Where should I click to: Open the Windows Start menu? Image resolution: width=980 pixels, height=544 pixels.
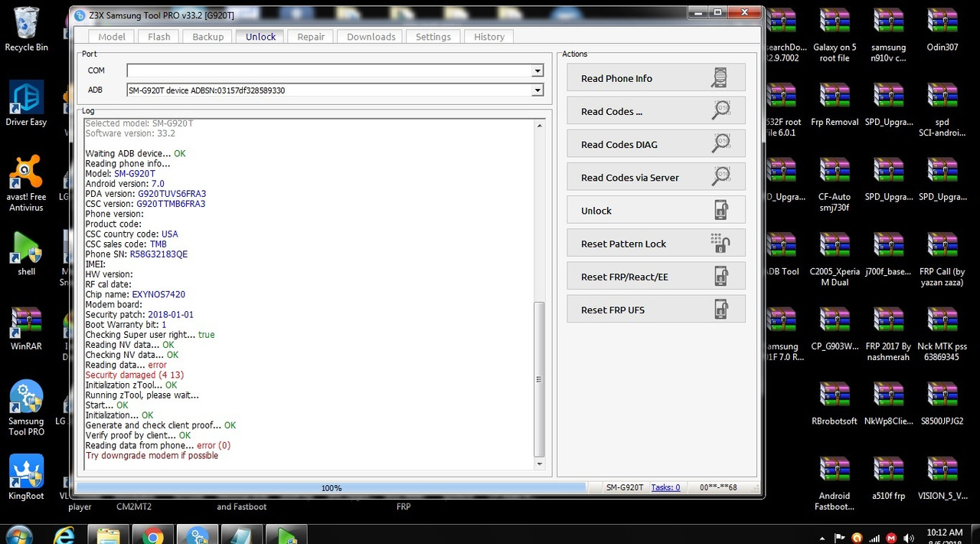(x=18, y=535)
